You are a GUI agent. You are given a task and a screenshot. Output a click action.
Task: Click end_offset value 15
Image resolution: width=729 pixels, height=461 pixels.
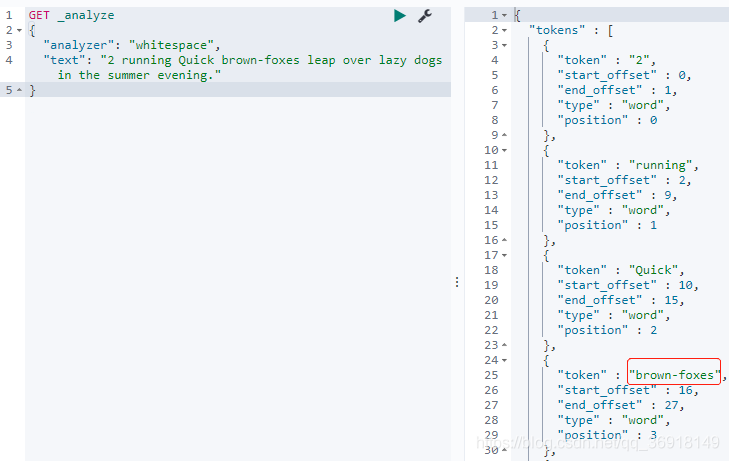[x=671, y=300]
